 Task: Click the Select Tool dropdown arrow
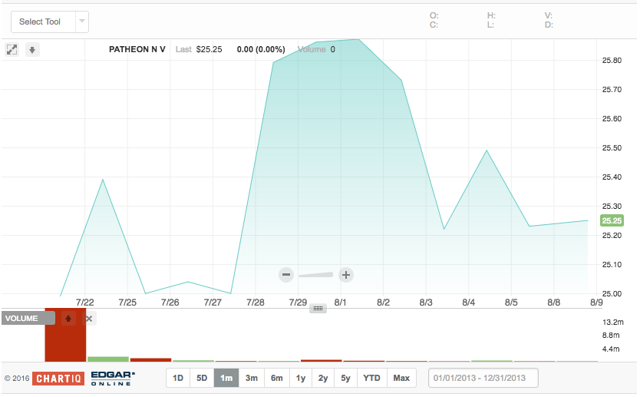pyautogui.click(x=82, y=21)
